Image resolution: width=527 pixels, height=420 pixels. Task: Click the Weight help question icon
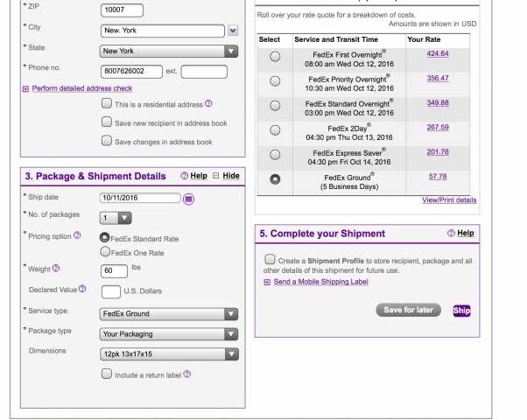click(56, 268)
